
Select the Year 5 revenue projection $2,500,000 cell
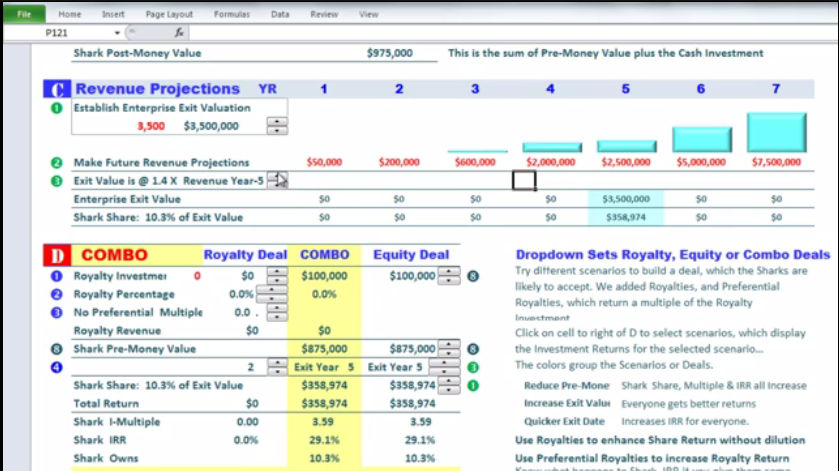[x=625, y=162]
